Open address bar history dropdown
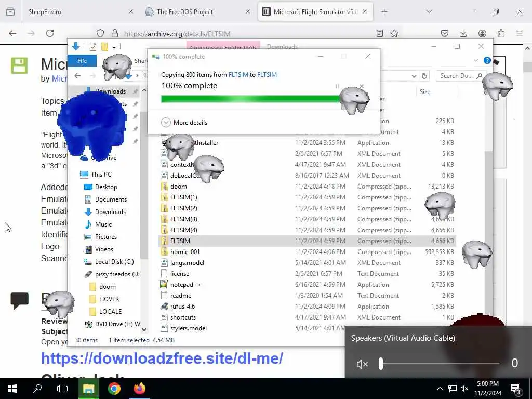Screen dimensions: 532x399 pos(414,76)
